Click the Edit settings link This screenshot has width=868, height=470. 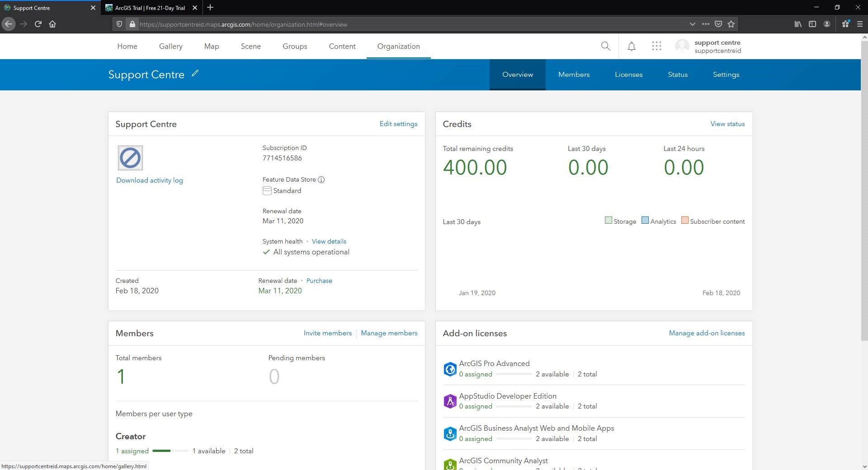(x=398, y=124)
